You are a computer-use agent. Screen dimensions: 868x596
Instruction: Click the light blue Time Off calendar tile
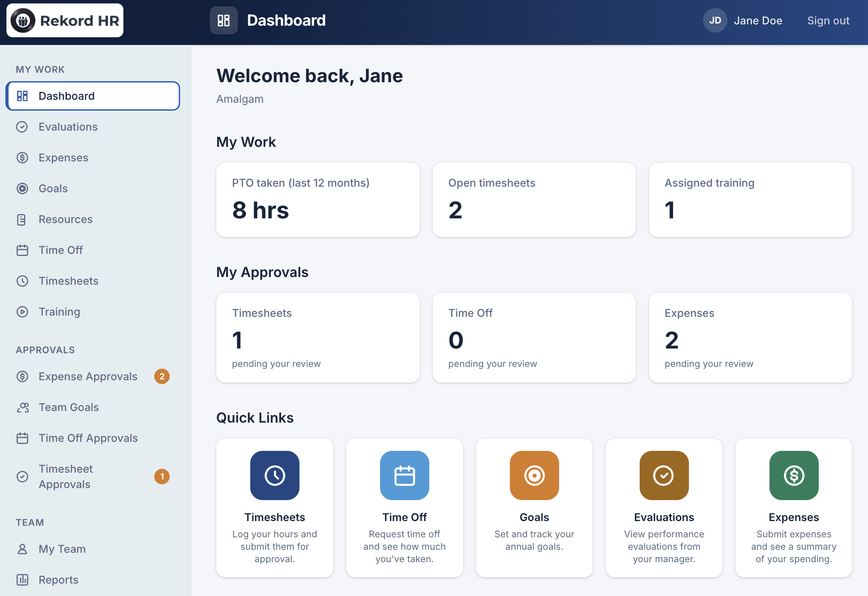(x=404, y=475)
